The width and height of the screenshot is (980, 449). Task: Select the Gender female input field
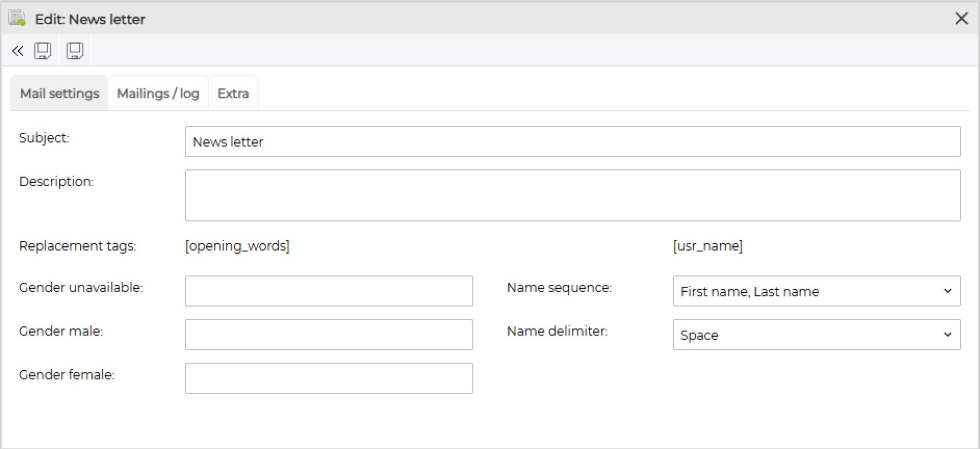click(x=329, y=378)
